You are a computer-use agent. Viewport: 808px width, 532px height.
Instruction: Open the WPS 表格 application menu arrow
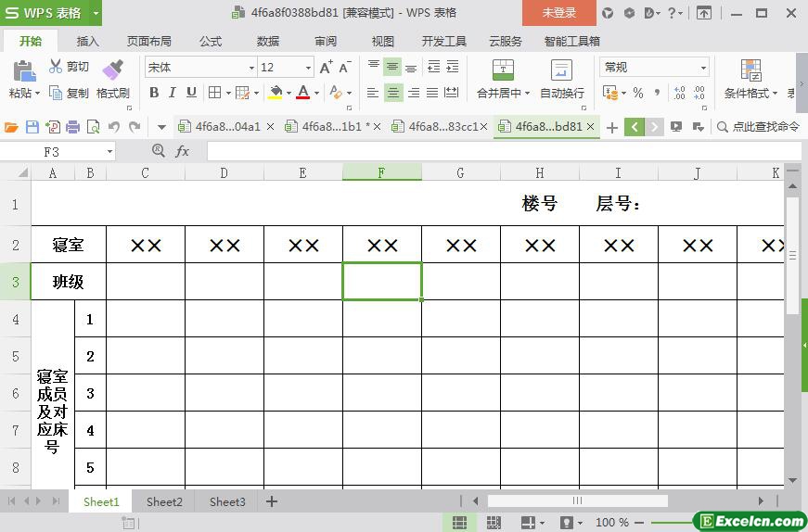[96, 13]
